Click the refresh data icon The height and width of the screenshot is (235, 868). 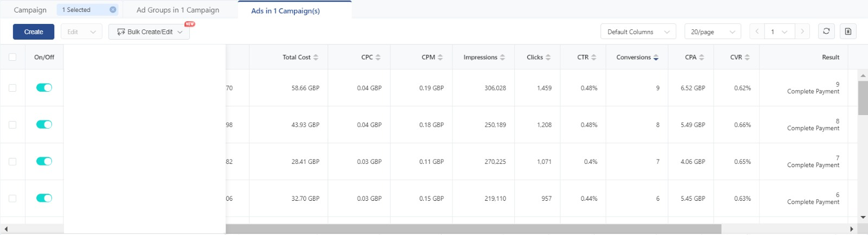tap(826, 31)
